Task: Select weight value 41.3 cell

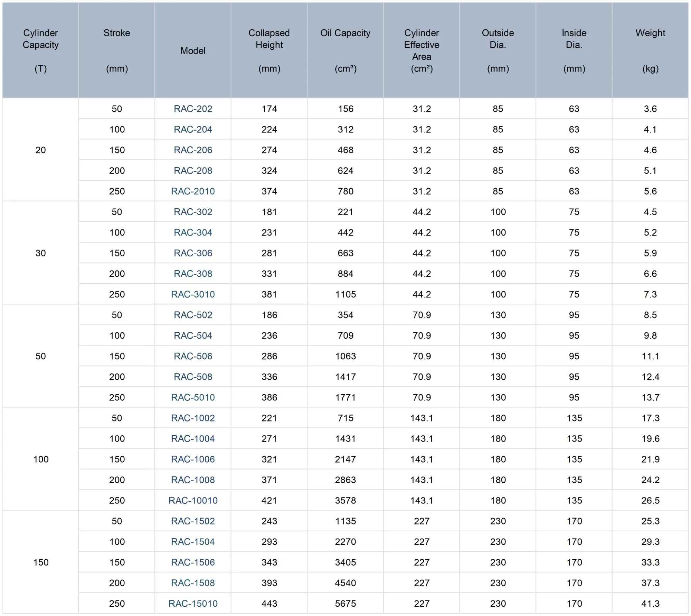Action: point(650,604)
